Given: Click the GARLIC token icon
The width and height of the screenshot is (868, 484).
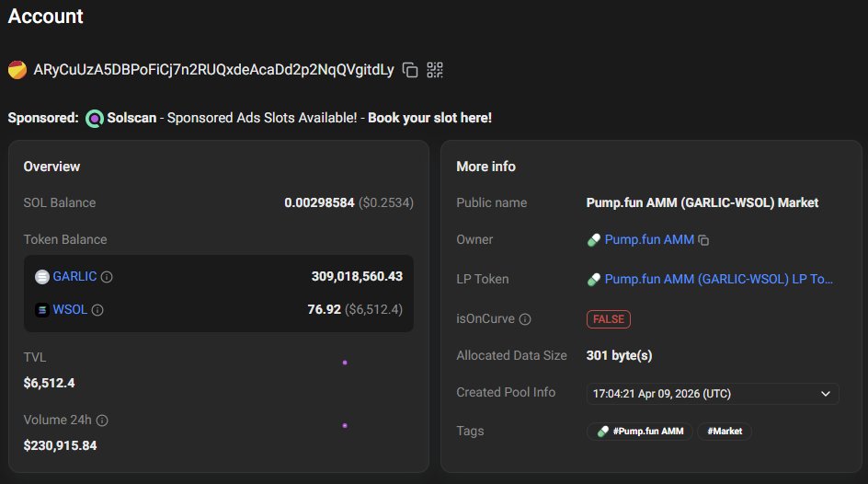Looking at the screenshot, I should tap(42, 276).
